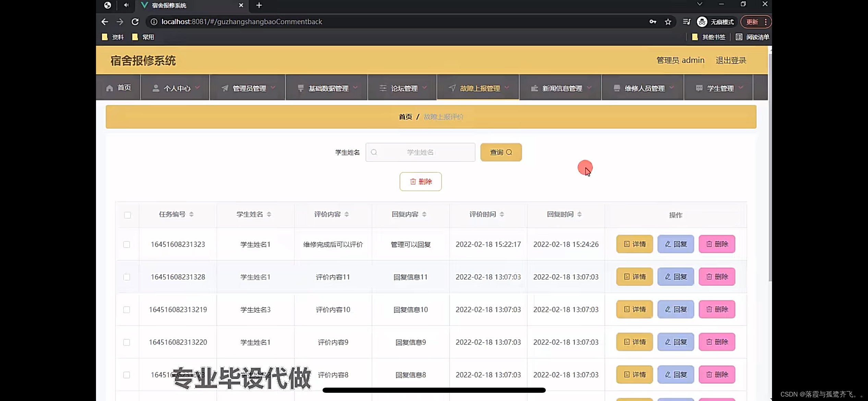Open the 资料 bookmark folder

pyautogui.click(x=113, y=37)
